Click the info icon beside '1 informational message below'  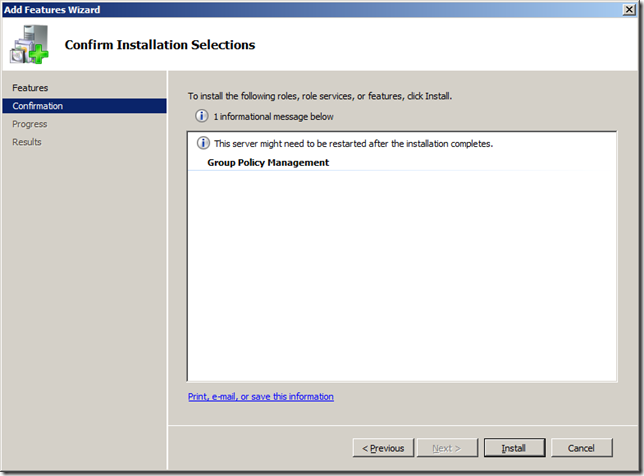click(203, 117)
